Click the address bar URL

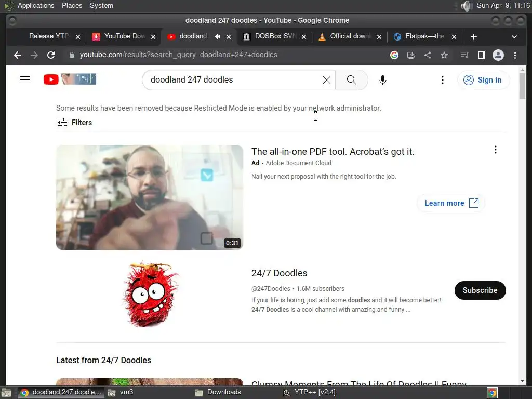pyautogui.click(x=179, y=55)
